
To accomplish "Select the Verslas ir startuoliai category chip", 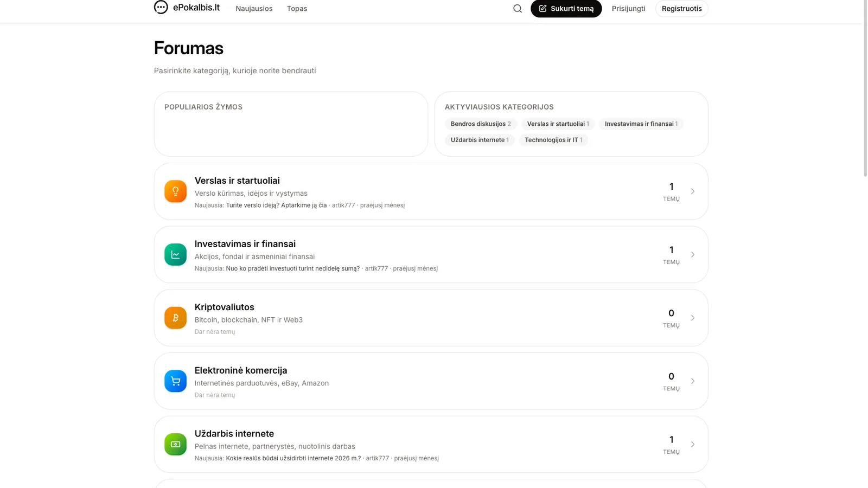I will [558, 124].
